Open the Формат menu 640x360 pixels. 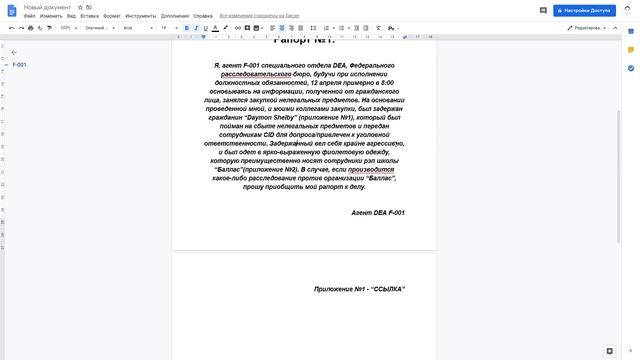point(112,16)
